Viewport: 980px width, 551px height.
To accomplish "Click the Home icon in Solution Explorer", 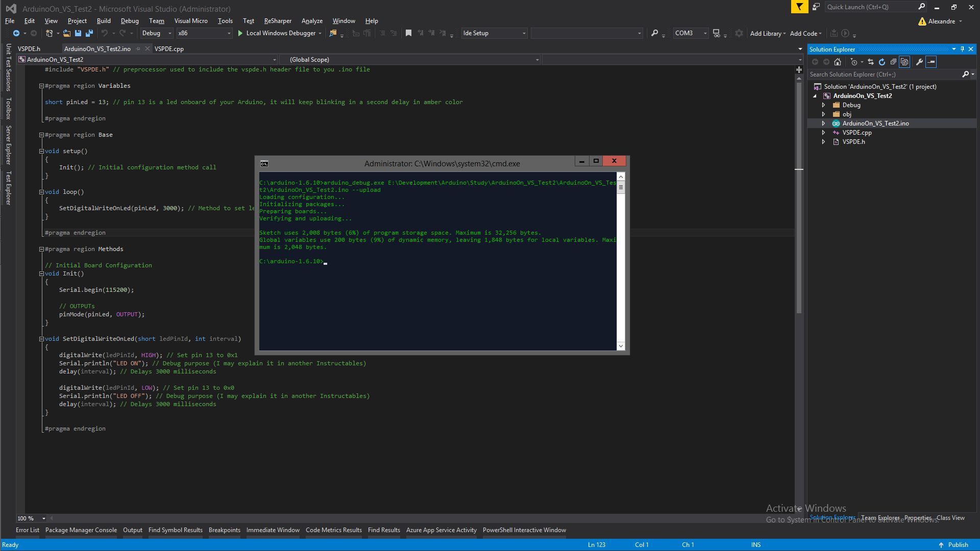I will coord(837,62).
